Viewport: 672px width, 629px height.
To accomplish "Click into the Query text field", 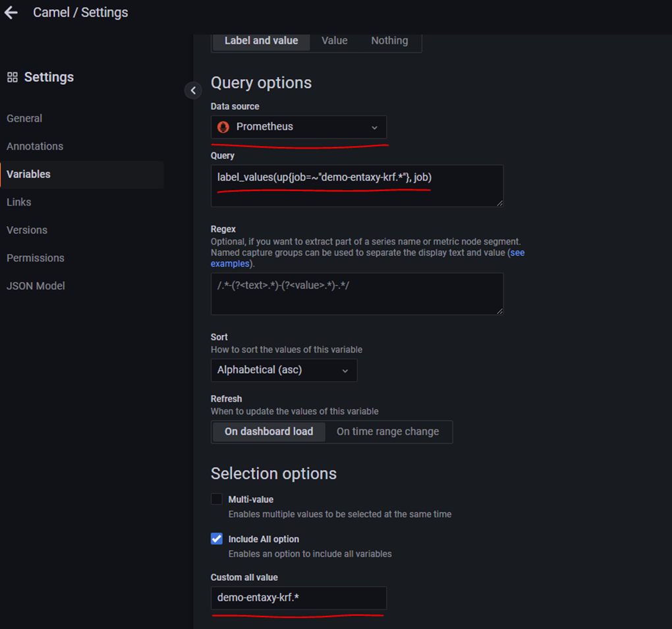I will (356, 186).
